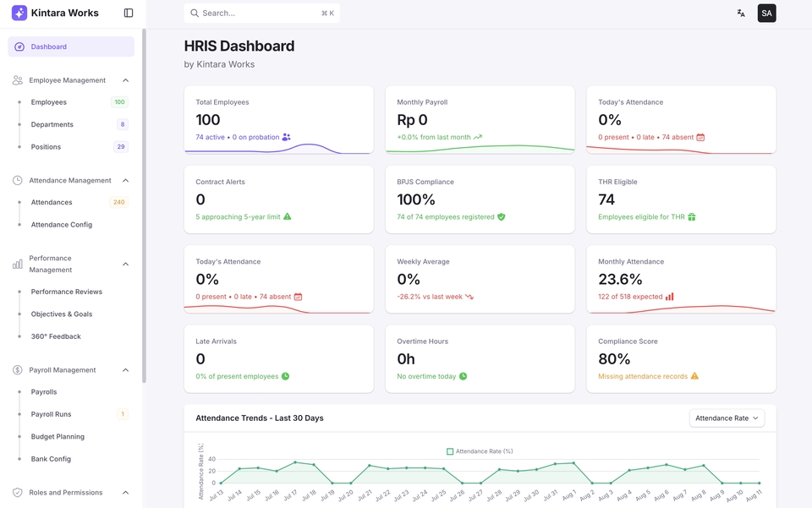
Task: Open the language switcher icon in the header
Action: tap(740, 13)
